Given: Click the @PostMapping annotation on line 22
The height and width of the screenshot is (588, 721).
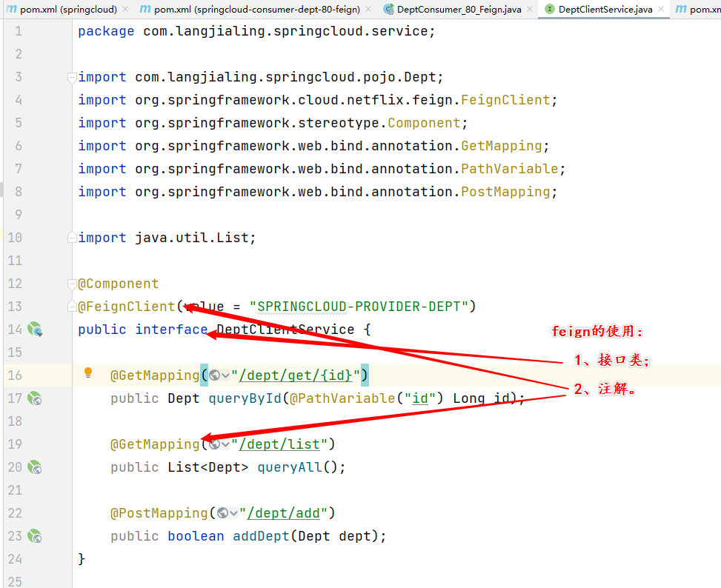Looking at the screenshot, I should point(159,513).
